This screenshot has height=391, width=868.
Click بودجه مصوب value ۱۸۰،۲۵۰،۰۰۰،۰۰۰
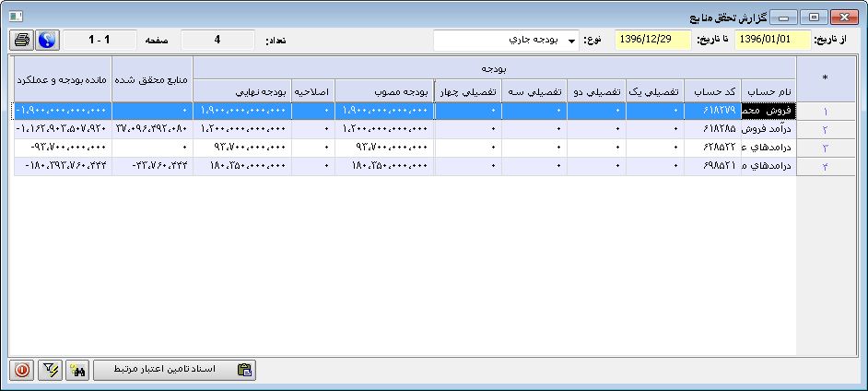pyautogui.click(x=384, y=166)
